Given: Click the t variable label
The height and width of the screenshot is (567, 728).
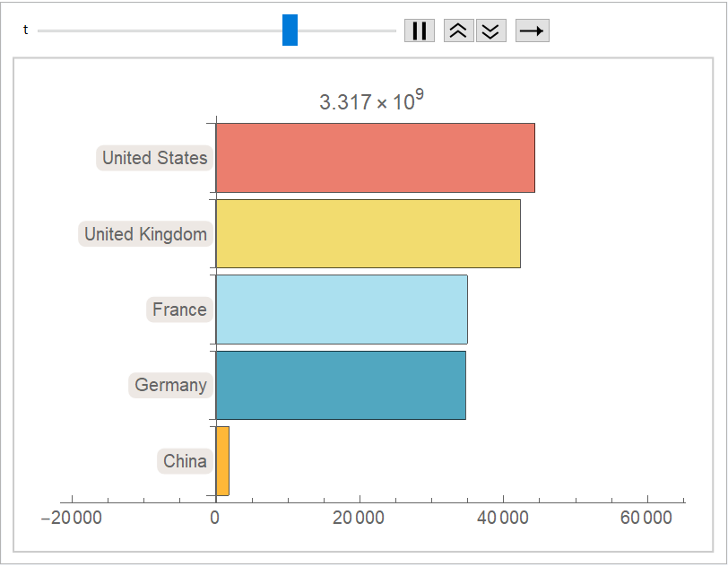Looking at the screenshot, I should pyautogui.click(x=25, y=31).
